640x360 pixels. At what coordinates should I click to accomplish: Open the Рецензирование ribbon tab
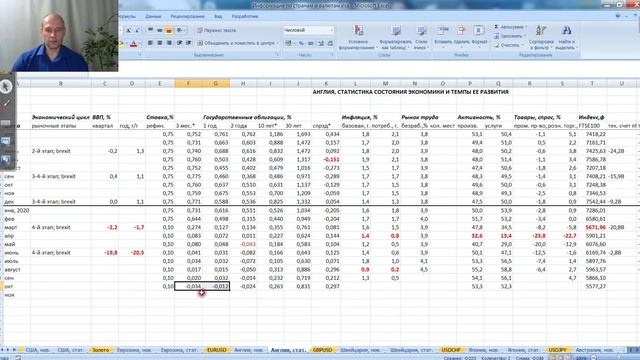[187, 16]
